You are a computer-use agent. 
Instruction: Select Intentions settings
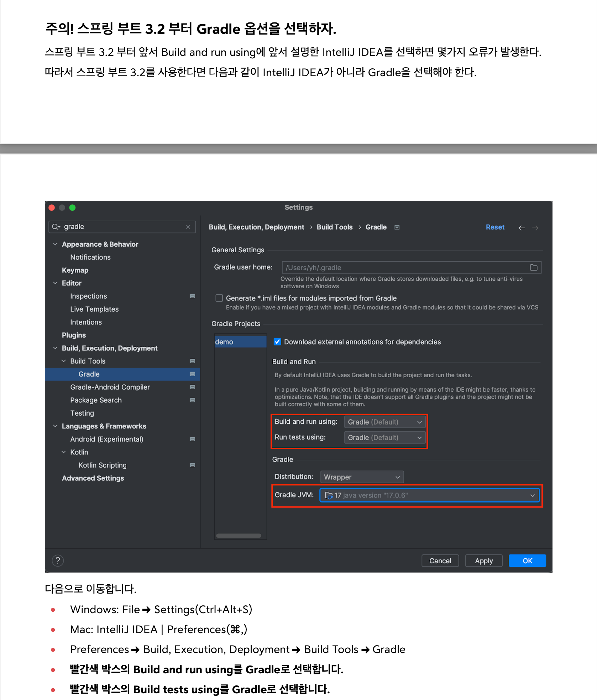(x=86, y=322)
